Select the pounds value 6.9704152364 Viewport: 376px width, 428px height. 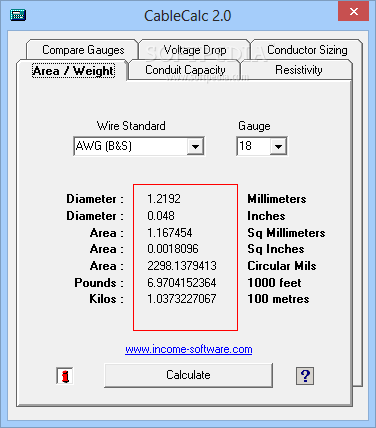pos(182,283)
